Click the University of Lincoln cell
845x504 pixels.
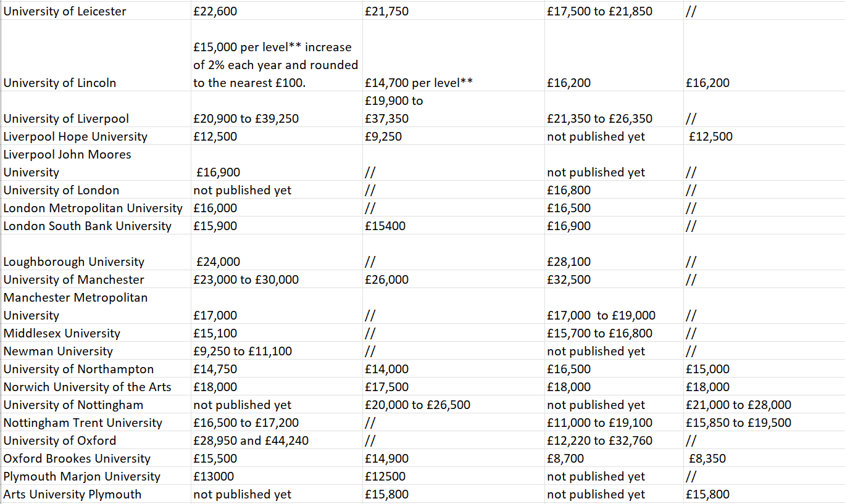[x=60, y=83]
